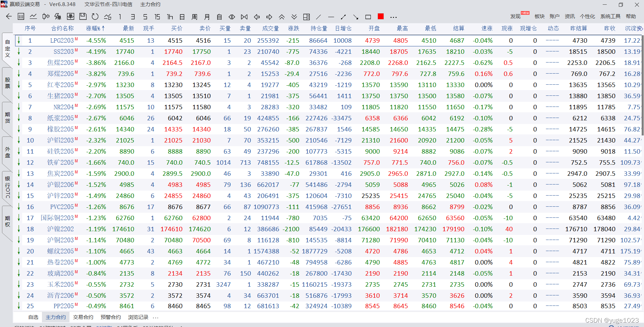
Task: Select the 周 weekly period button
Action: (194, 16)
